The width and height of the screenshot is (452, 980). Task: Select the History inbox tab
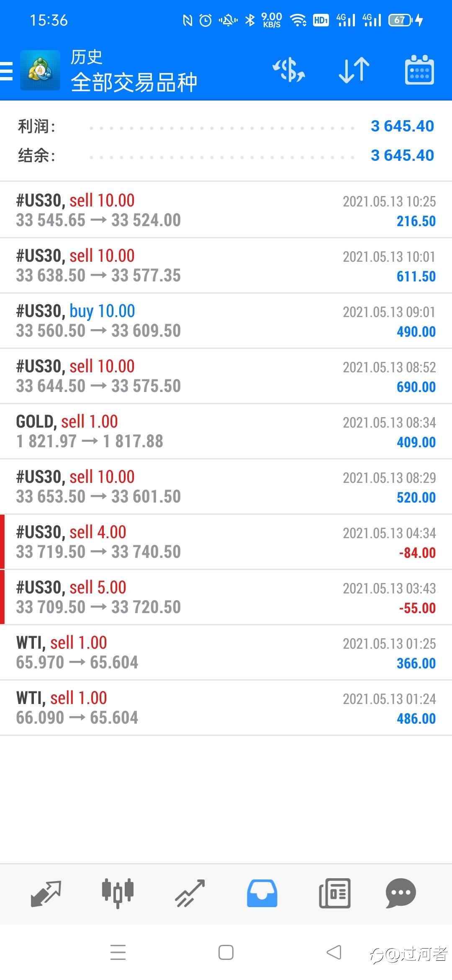[262, 893]
